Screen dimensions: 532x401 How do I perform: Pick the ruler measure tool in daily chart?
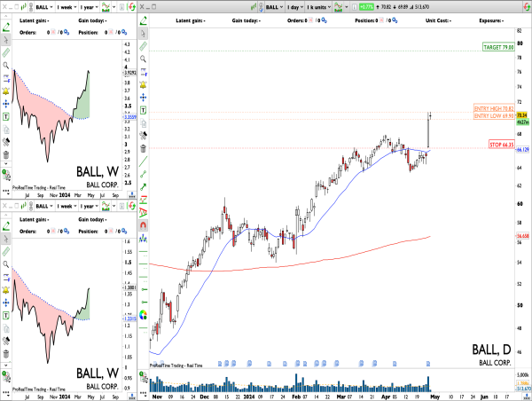[x=143, y=46]
